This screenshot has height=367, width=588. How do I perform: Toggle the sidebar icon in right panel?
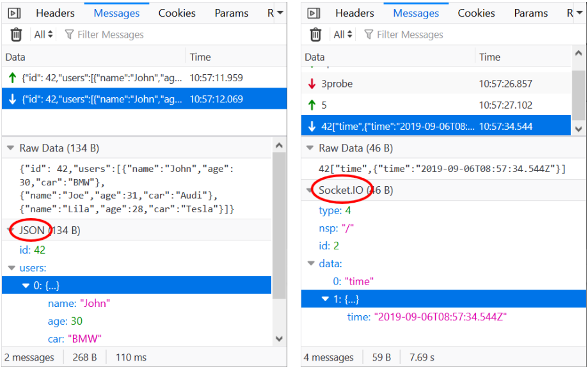click(314, 13)
